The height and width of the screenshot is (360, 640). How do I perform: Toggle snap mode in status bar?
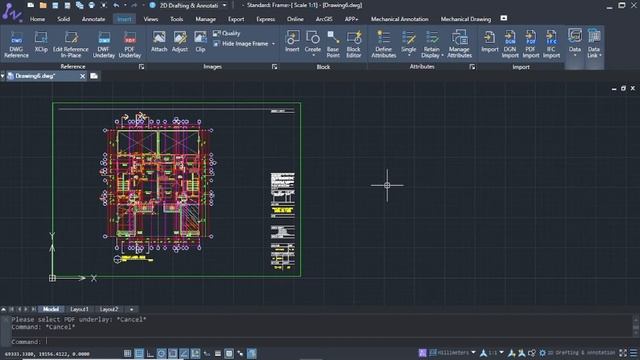[128, 353]
